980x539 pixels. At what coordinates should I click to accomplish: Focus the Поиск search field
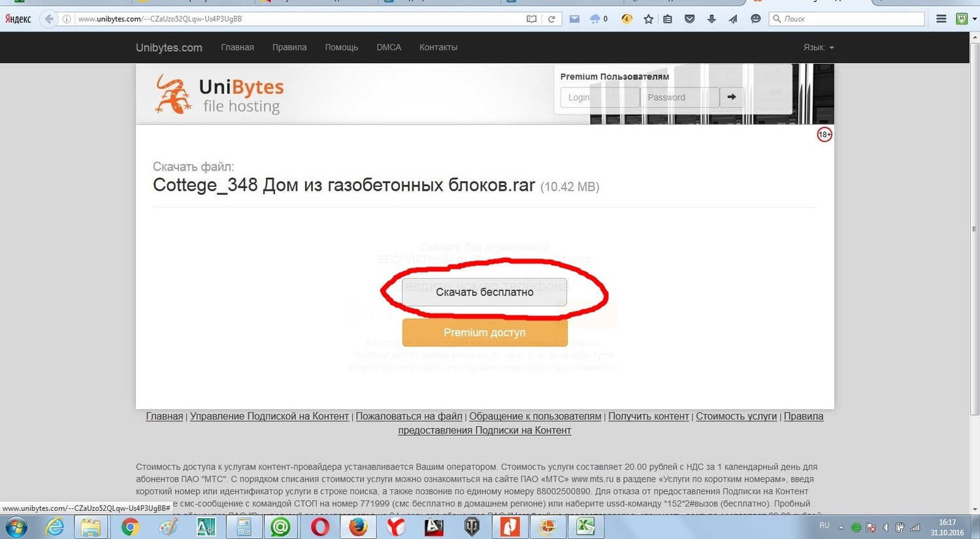click(847, 19)
